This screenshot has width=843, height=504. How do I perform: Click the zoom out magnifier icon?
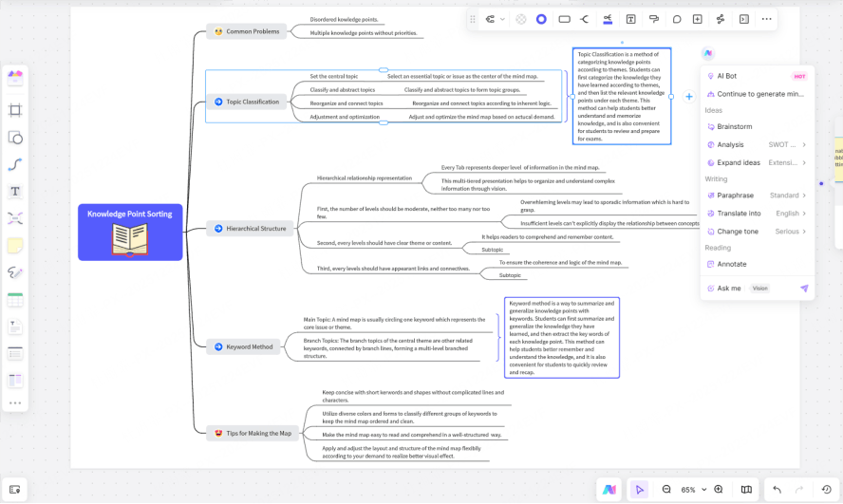(666, 490)
